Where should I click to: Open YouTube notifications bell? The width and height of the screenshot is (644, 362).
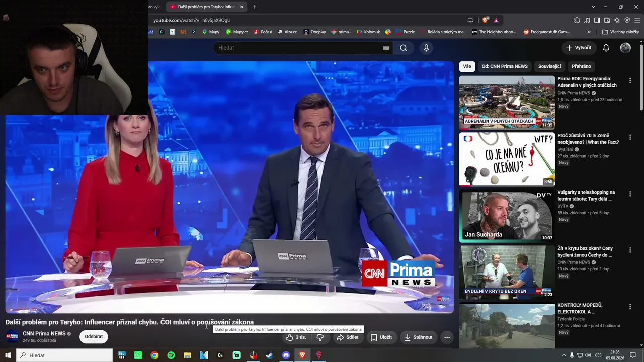pyautogui.click(x=606, y=48)
